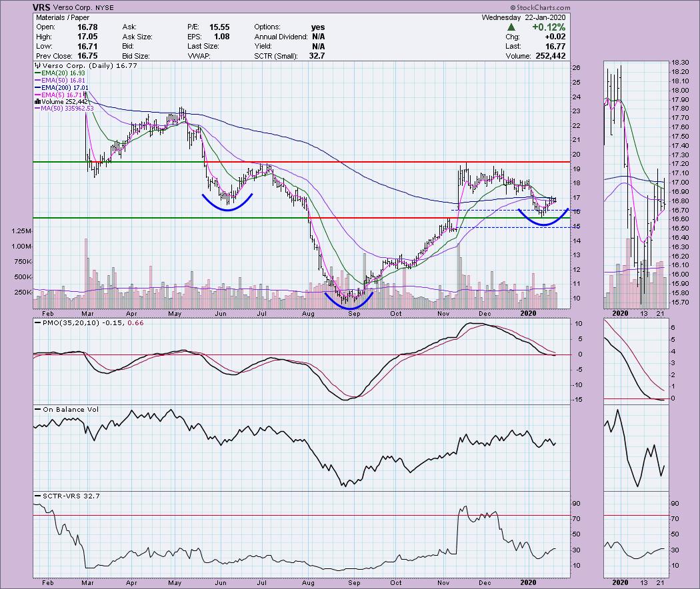Image resolution: width=700 pixels, height=589 pixels.
Task: Click the VRS ticker symbol in header
Action: (x=41, y=7)
